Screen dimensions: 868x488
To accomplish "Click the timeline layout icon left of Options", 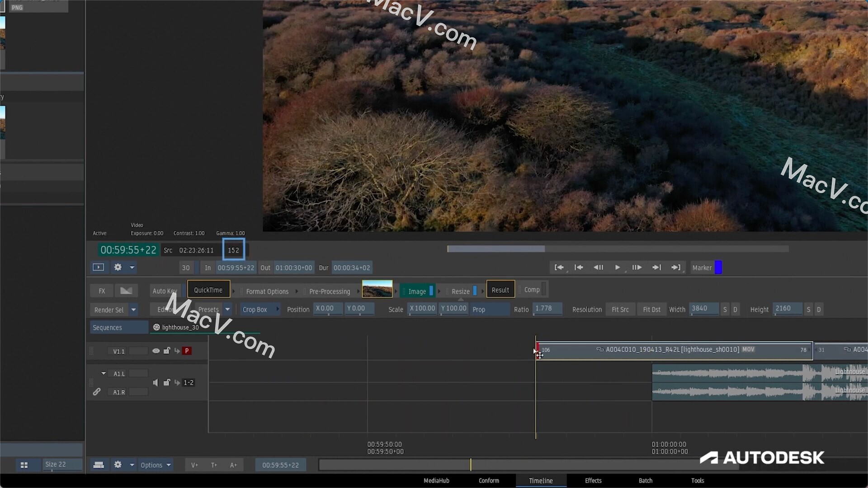I will click(x=99, y=465).
